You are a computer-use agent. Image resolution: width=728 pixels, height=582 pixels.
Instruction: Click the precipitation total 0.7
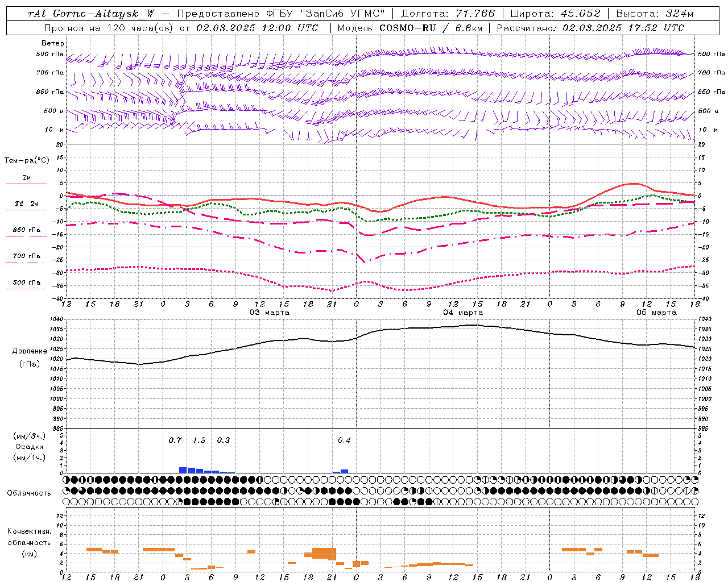[175, 440]
